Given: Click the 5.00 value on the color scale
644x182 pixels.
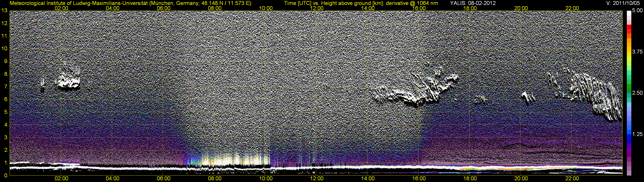Looking at the screenshot, I should click(637, 11).
